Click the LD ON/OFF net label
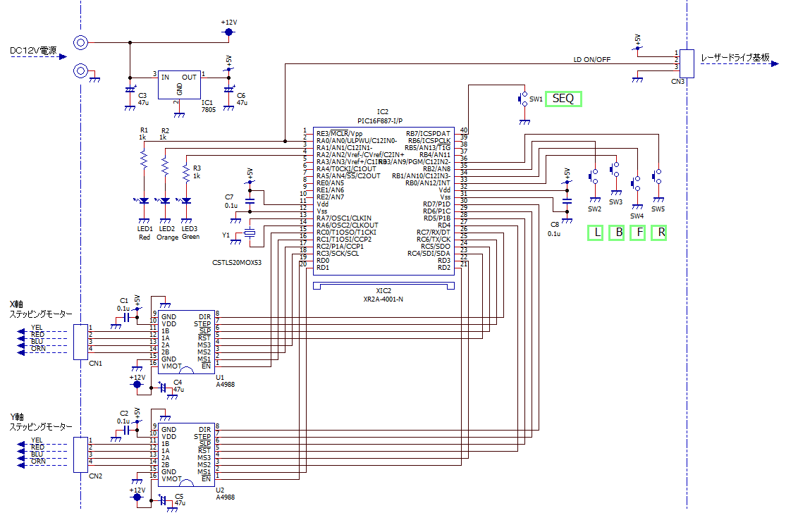 pos(591,60)
